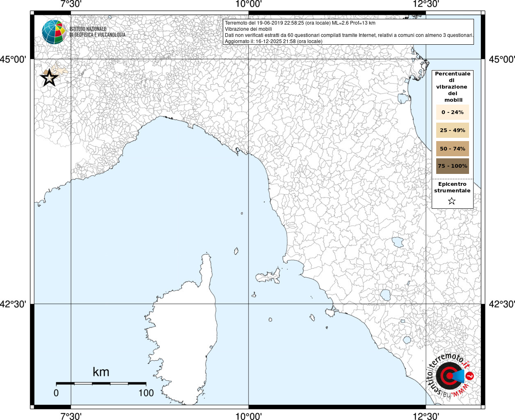Viewport: 515px width, 420px height.
Task: Select the 25 - 49% color swatch
Action: point(453,130)
